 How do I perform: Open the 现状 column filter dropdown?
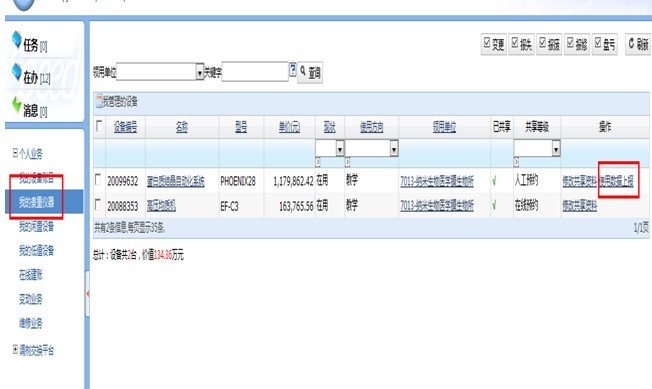pos(330,148)
